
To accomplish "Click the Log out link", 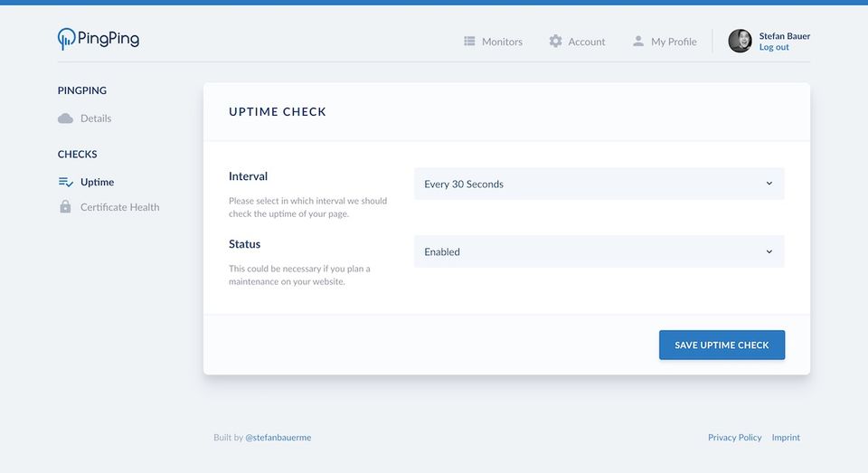I will 774,47.
